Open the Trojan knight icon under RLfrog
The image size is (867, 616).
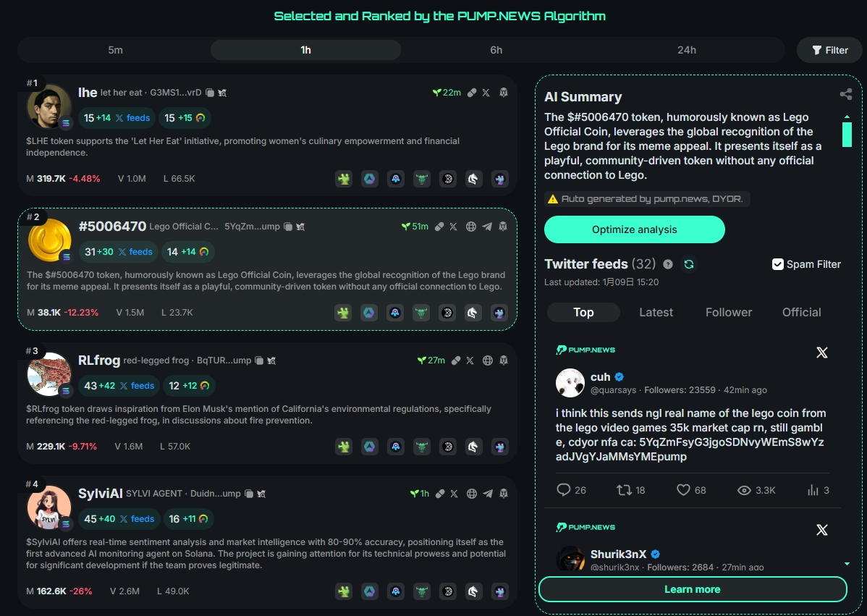[474, 447]
